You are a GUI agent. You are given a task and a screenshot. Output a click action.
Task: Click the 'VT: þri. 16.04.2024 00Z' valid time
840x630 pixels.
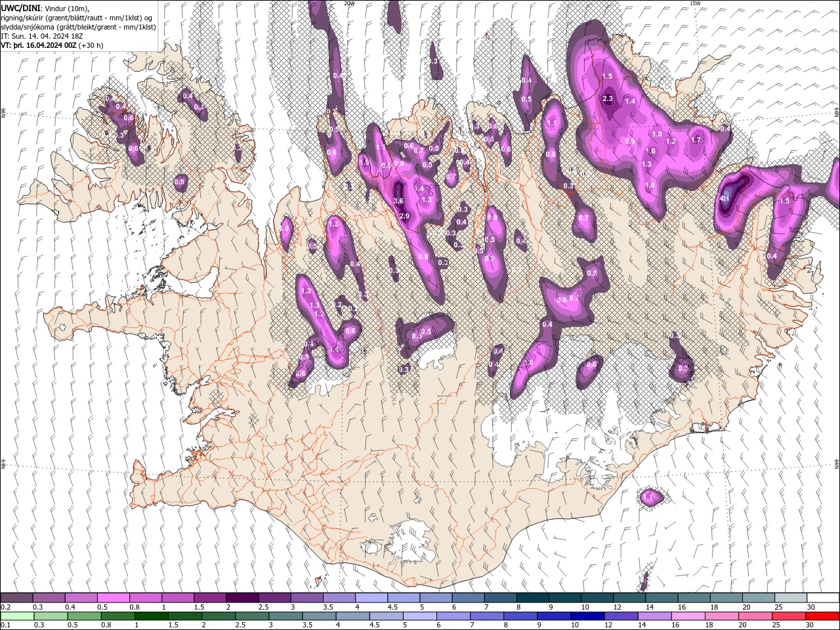click(x=39, y=45)
